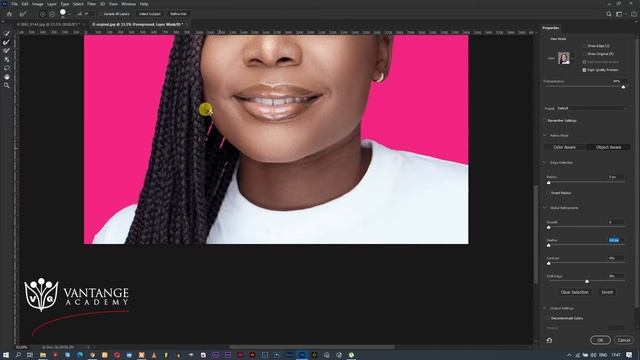Open the File menu
This screenshot has width=640, height=360.
pos(14,4)
